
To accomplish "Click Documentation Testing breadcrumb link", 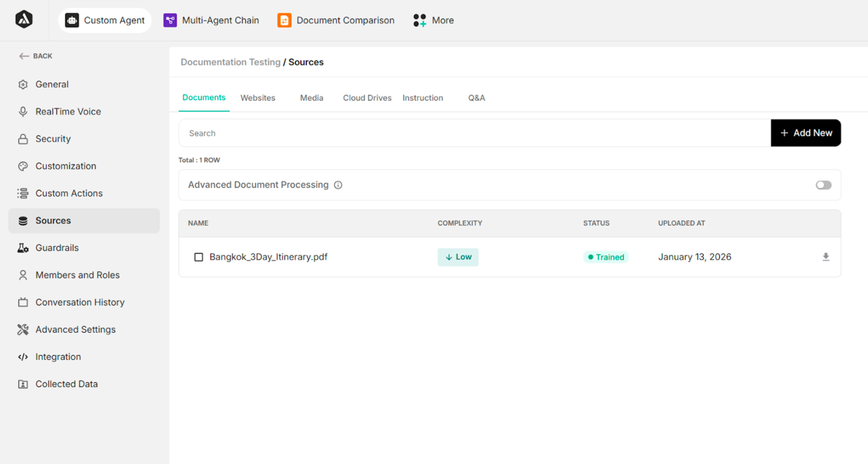I will click(230, 62).
